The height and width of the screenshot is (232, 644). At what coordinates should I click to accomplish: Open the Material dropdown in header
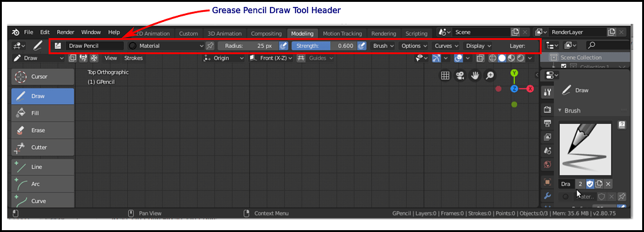(166, 46)
